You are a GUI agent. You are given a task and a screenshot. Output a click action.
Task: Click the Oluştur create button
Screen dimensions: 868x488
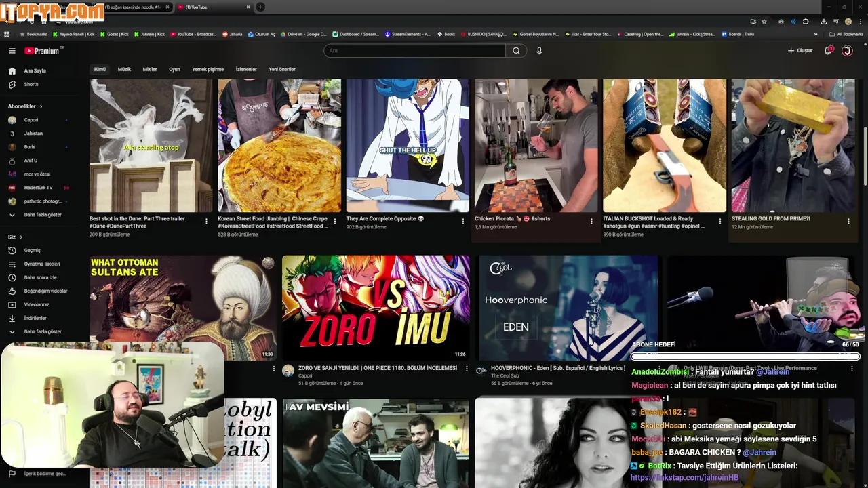pos(800,51)
